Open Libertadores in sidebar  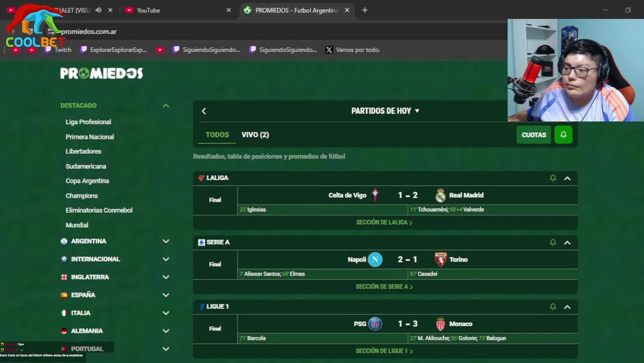point(83,151)
